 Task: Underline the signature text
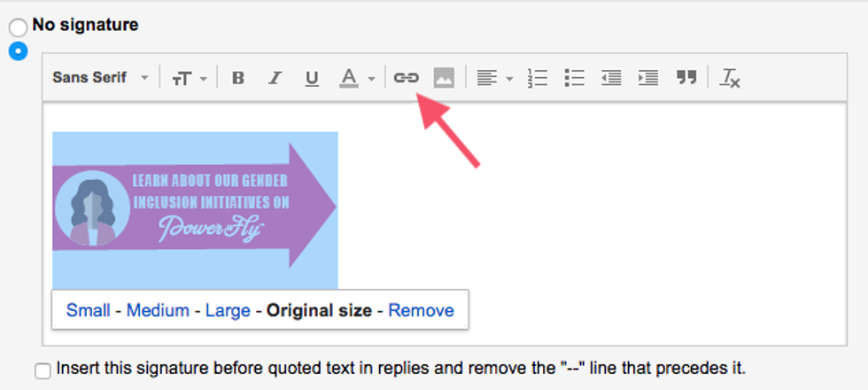point(311,78)
